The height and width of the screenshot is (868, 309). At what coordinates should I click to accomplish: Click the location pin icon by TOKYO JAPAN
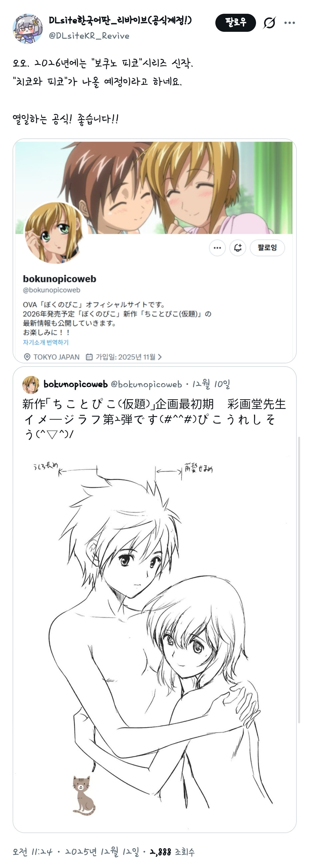tap(27, 357)
